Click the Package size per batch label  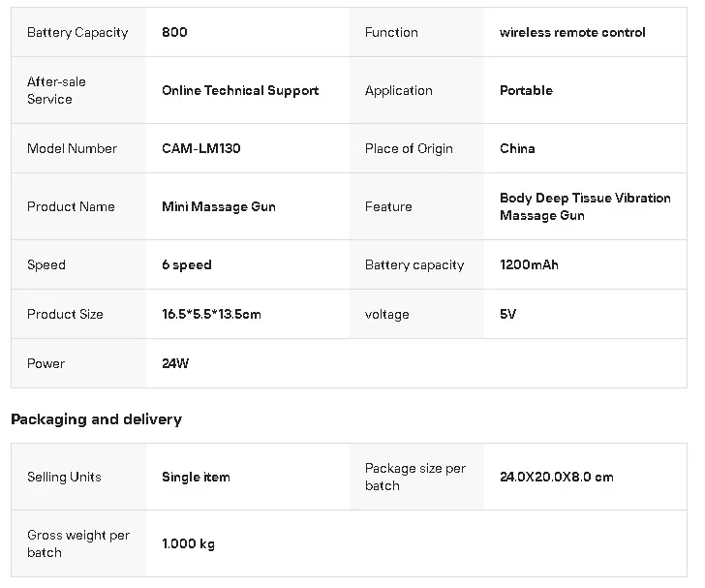[415, 477]
